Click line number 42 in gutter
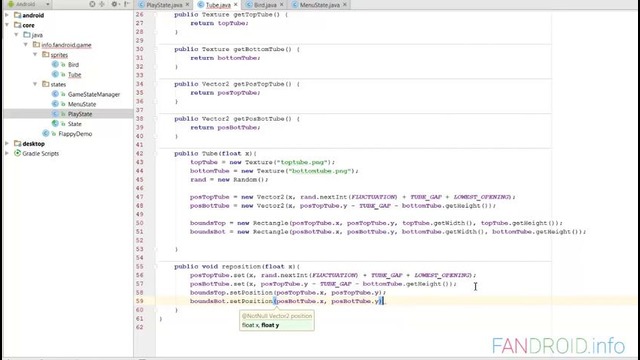This screenshot has width=640, height=360. pos(140,153)
